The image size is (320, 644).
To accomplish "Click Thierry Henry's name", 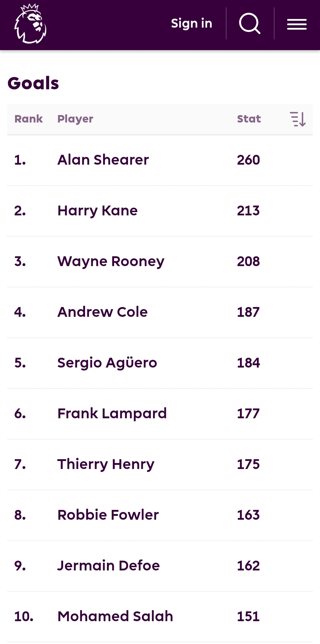I will 106,464.
